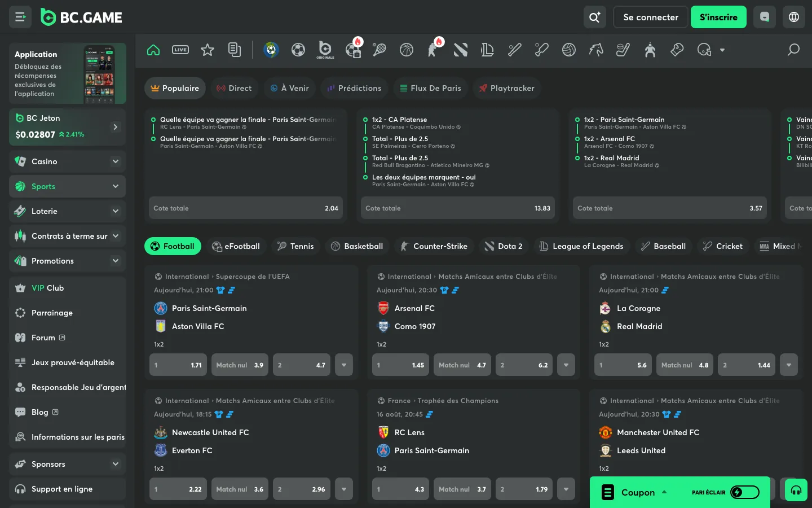Screen dimensions: 812x508
Task: Open the Flux De Paris tab
Action: [x=430, y=88]
